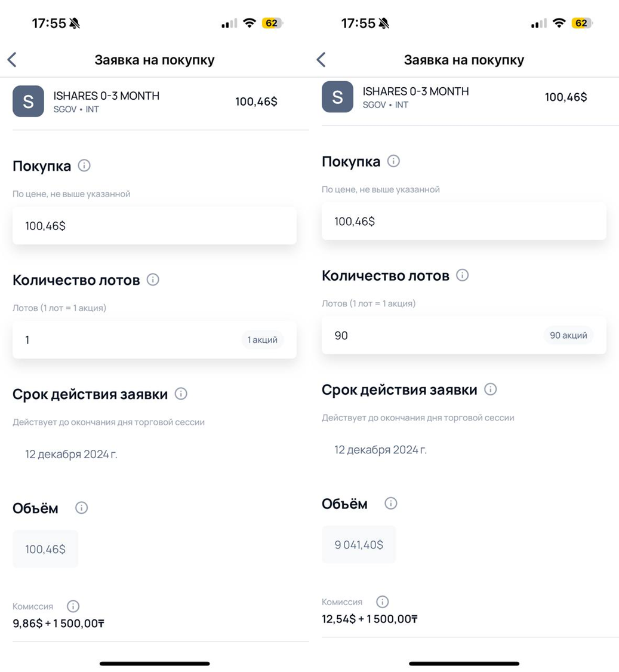The image size is (619, 672).
Task: Open the Покупка info icon on the left screen
Action: click(84, 165)
